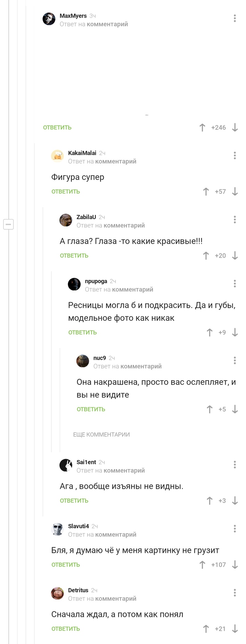Collapse the comment thread with minus button
Image resolution: width=246 pixels, height=644 pixels.
point(8,224)
